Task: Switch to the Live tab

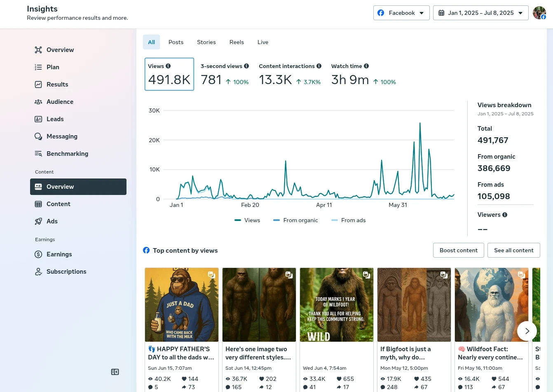Action: [263, 42]
